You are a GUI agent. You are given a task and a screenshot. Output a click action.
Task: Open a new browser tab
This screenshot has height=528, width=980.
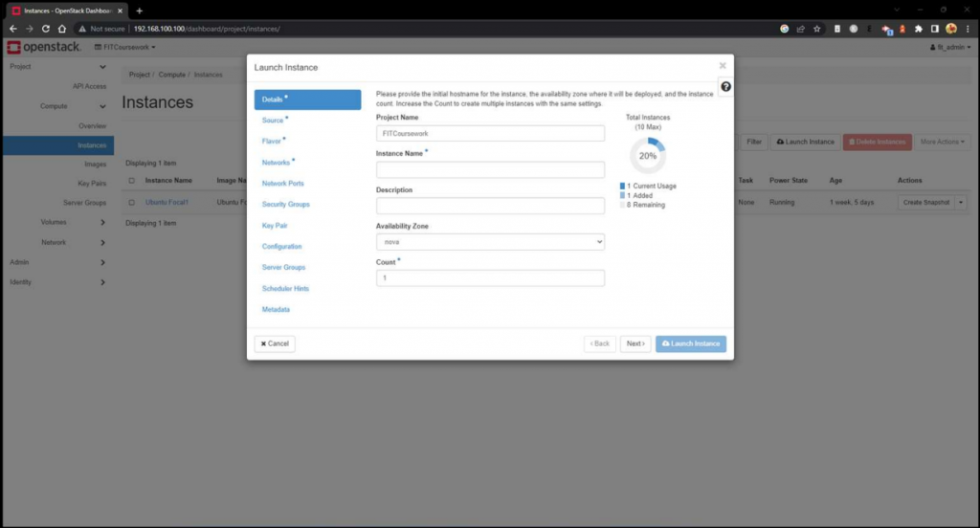[x=139, y=11]
